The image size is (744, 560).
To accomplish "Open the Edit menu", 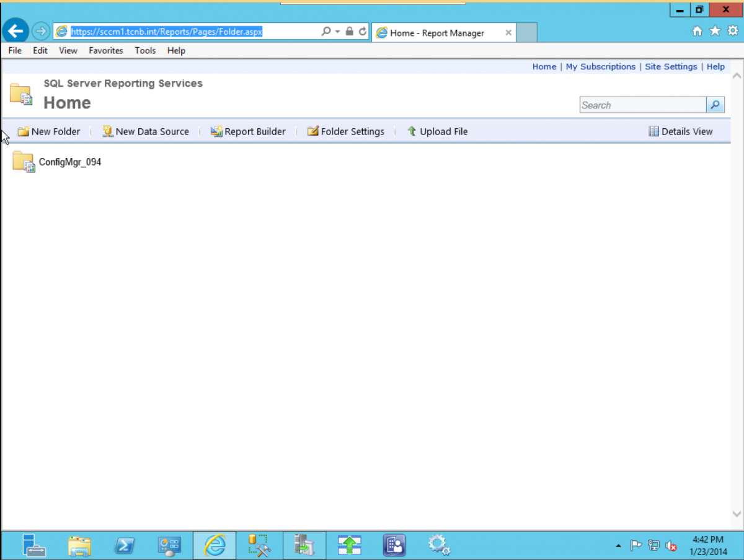I will pyautogui.click(x=40, y=51).
